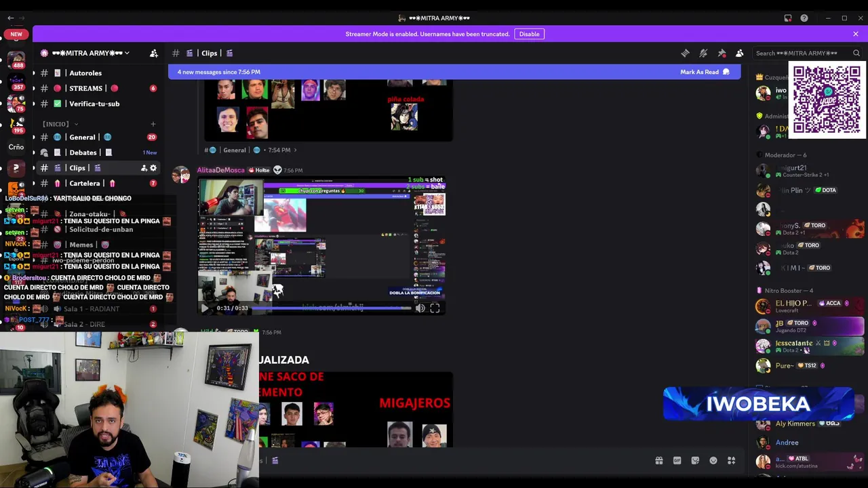Add a channel with INICIO plus icon

click(x=153, y=124)
